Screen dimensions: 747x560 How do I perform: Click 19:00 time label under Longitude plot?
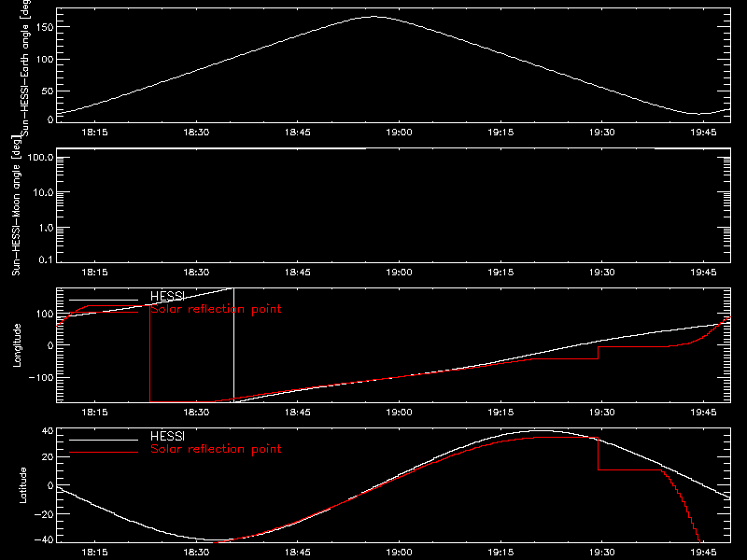(x=399, y=412)
